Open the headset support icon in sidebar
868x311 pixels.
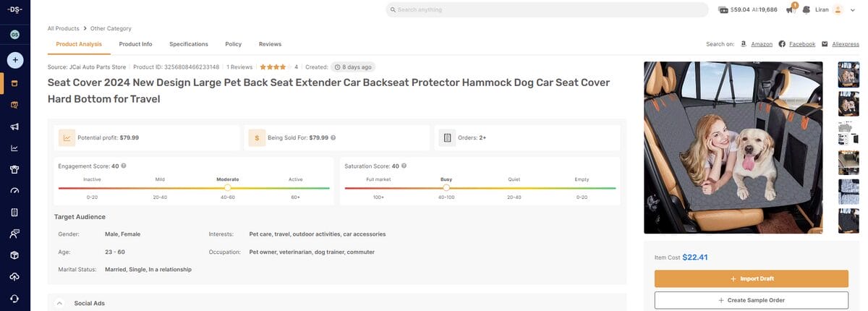coord(14,298)
